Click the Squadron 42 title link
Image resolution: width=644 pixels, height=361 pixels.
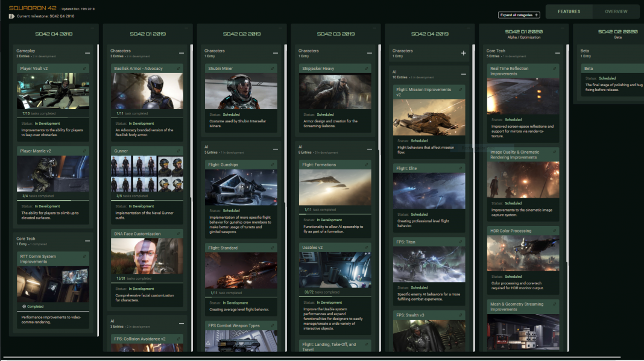[x=28, y=8]
